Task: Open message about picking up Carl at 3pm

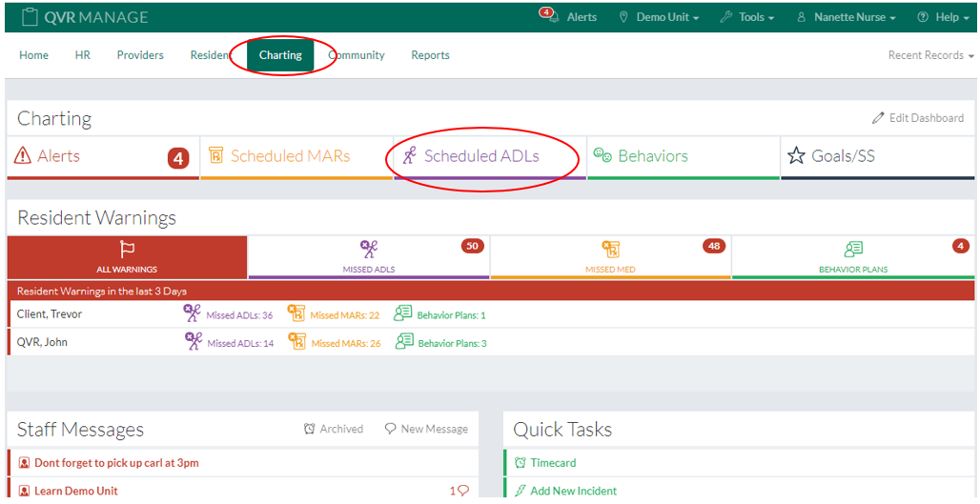Action: 116,463
